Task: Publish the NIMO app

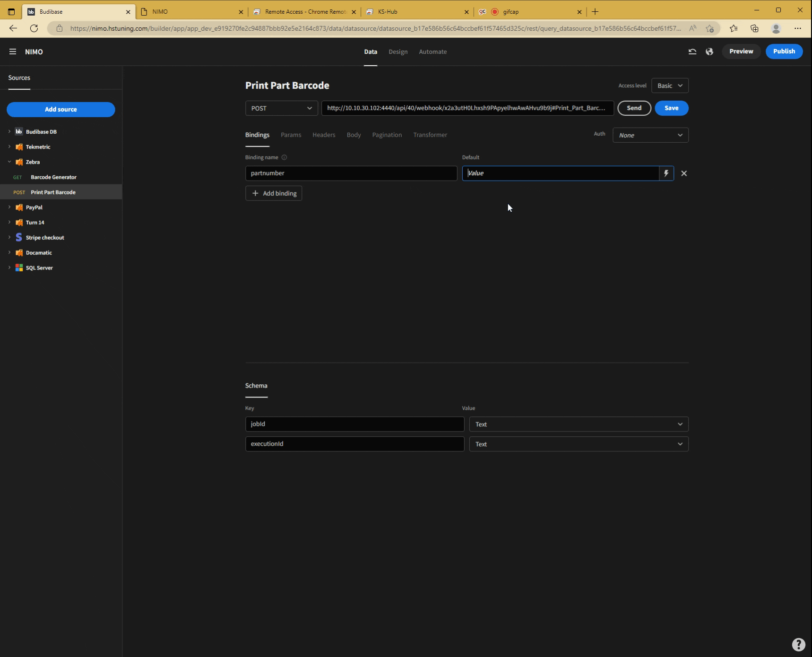Action: coord(784,51)
